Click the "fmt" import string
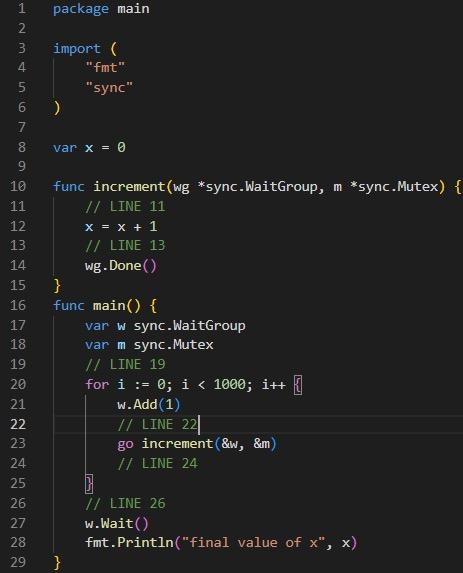463x573 pixels. coord(105,68)
